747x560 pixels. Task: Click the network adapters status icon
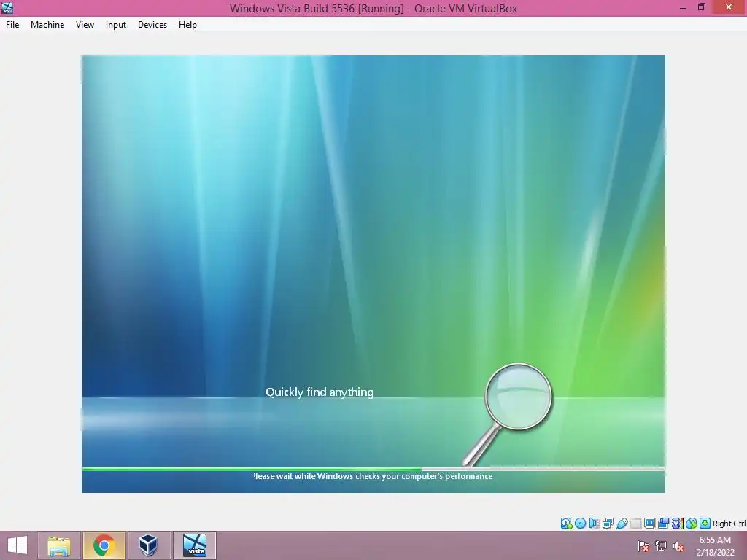click(608, 524)
